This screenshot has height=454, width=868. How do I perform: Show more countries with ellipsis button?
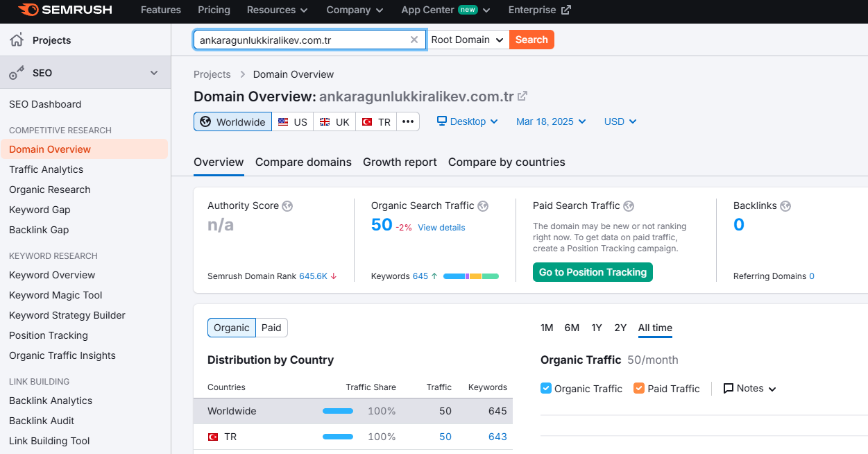point(408,121)
